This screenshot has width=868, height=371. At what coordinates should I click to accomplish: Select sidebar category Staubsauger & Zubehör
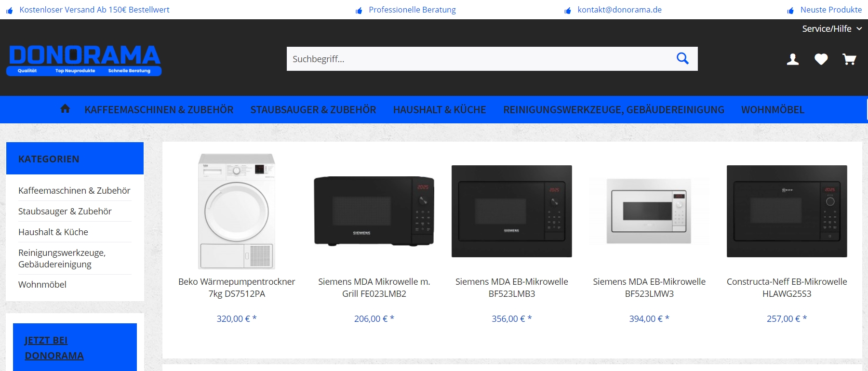(65, 212)
